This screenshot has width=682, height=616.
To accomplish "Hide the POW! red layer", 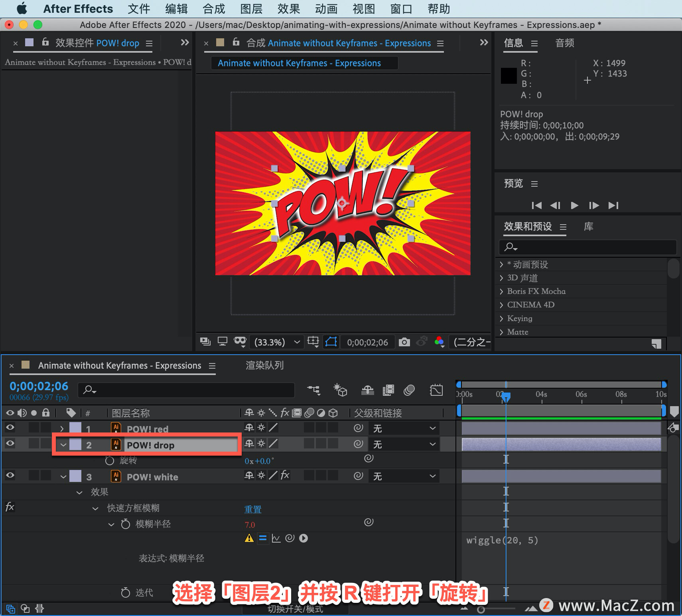I will click(10, 428).
